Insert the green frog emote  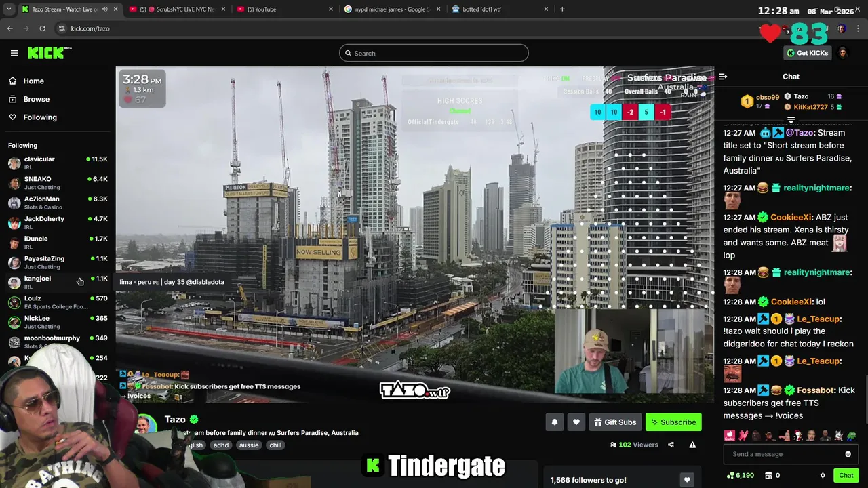[x=852, y=435]
